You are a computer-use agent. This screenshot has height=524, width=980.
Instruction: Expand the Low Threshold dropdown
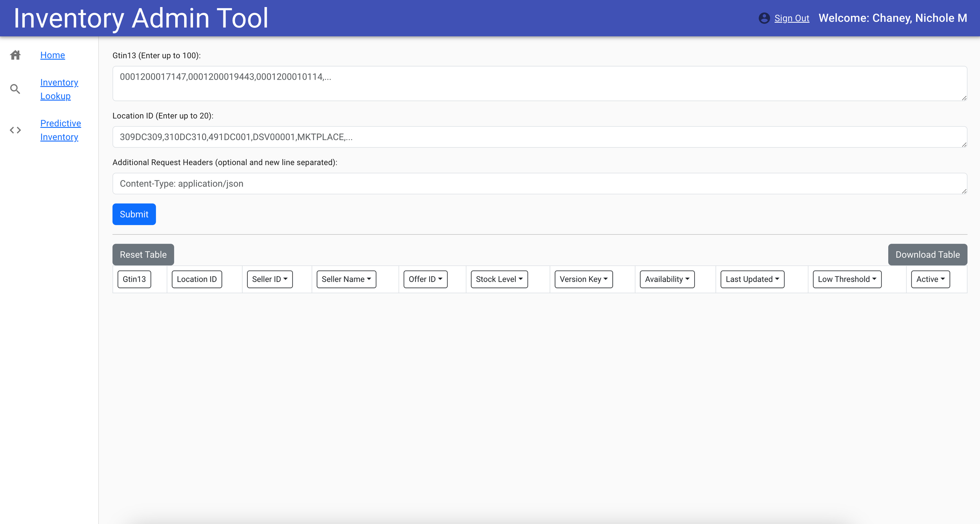point(847,279)
